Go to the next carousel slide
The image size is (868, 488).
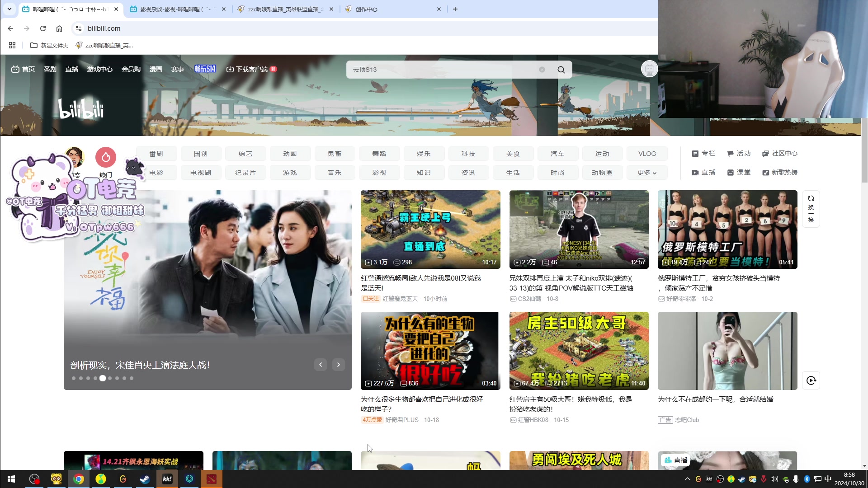pyautogui.click(x=339, y=365)
